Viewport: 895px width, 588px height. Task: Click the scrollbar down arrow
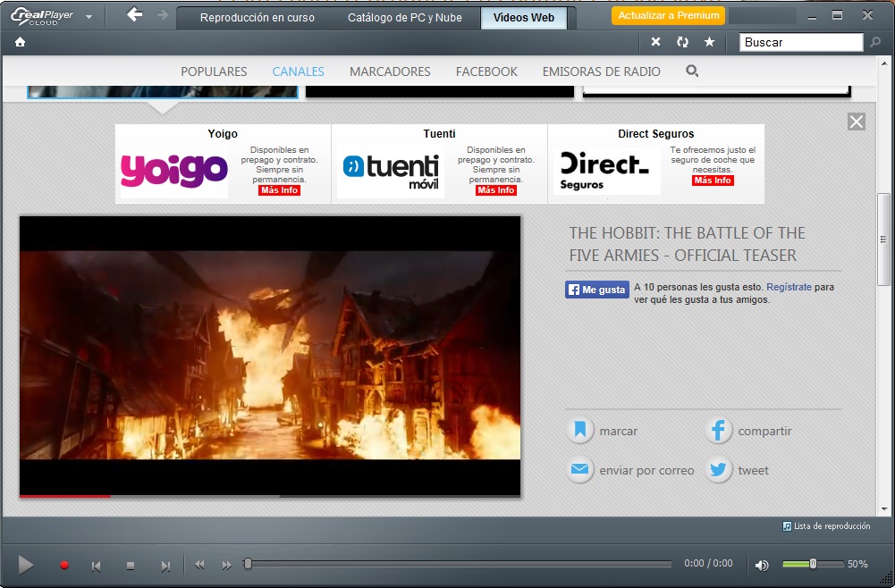tap(884, 508)
